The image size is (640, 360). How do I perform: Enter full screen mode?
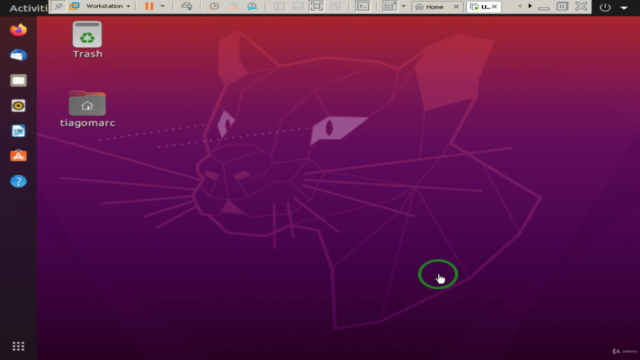tap(317, 6)
